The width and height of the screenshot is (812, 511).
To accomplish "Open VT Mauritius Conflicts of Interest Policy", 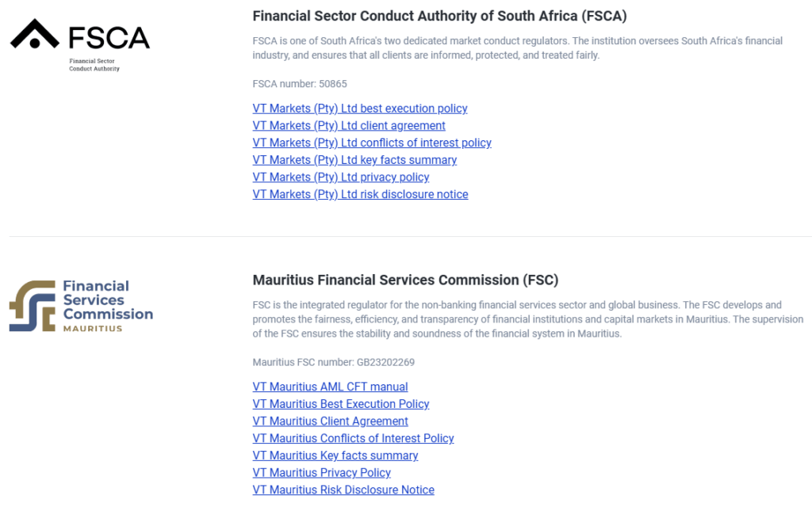I will pos(353,438).
